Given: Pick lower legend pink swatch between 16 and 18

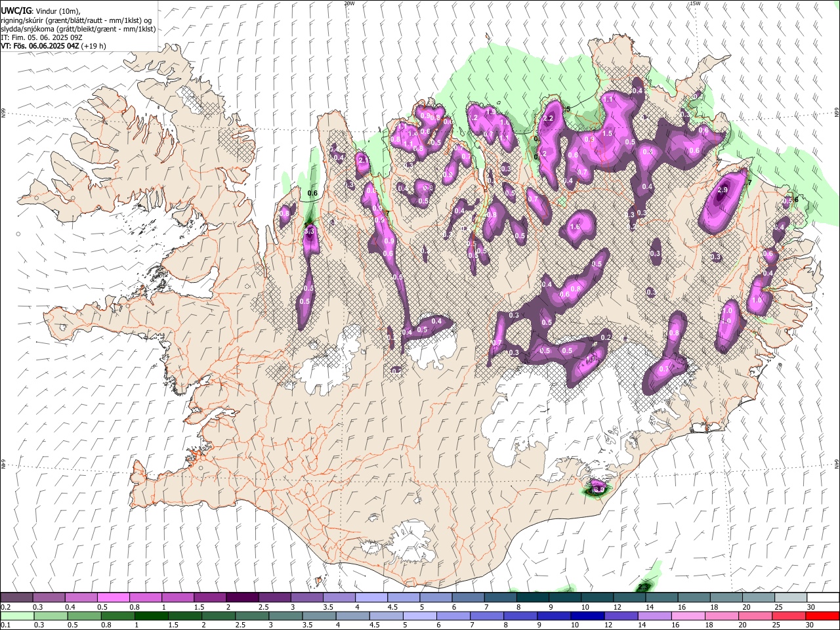Looking at the screenshot, I should [688, 616].
